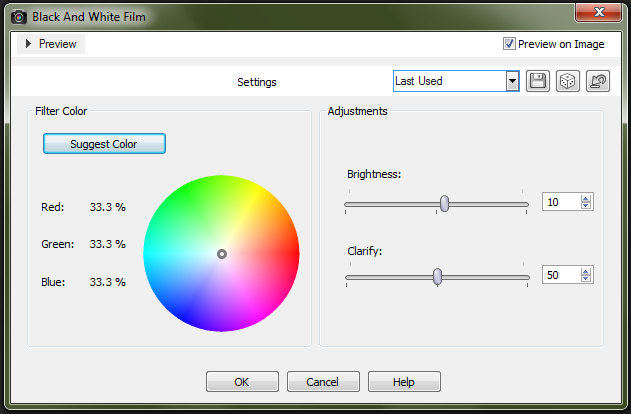Click the Blue 33.3 % value

107,282
